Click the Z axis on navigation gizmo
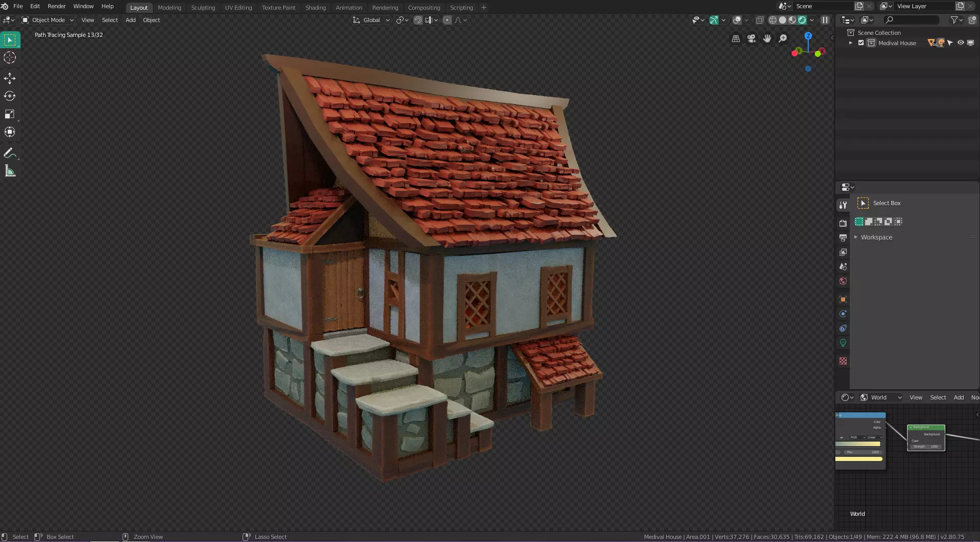 click(x=808, y=36)
